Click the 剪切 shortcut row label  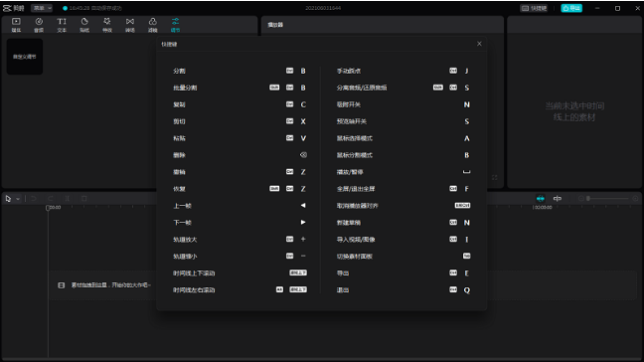click(179, 121)
